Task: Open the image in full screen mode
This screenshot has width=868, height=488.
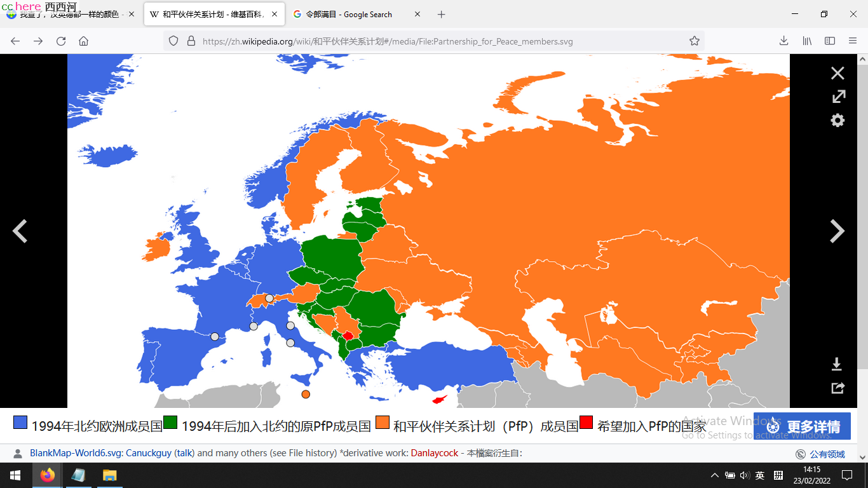Action: point(838,97)
